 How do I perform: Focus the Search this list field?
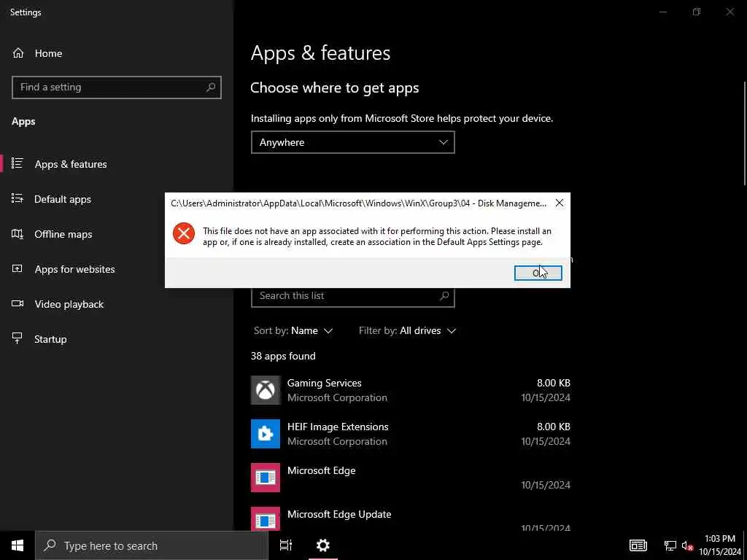tap(353, 296)
